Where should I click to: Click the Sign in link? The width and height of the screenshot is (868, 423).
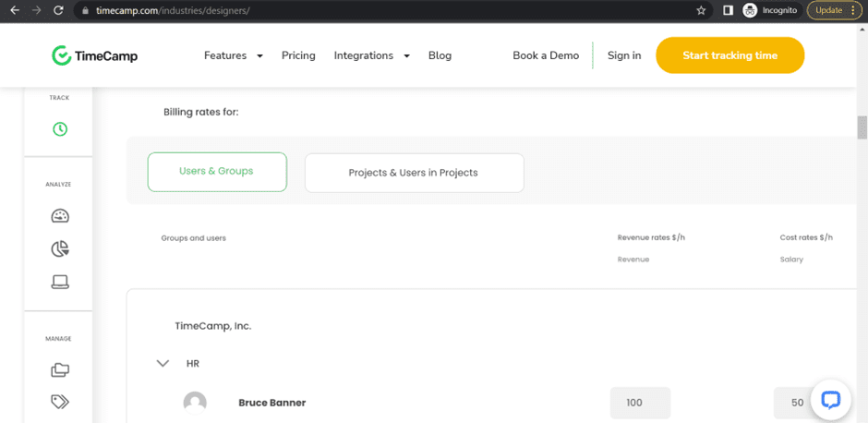click(624, 55)
